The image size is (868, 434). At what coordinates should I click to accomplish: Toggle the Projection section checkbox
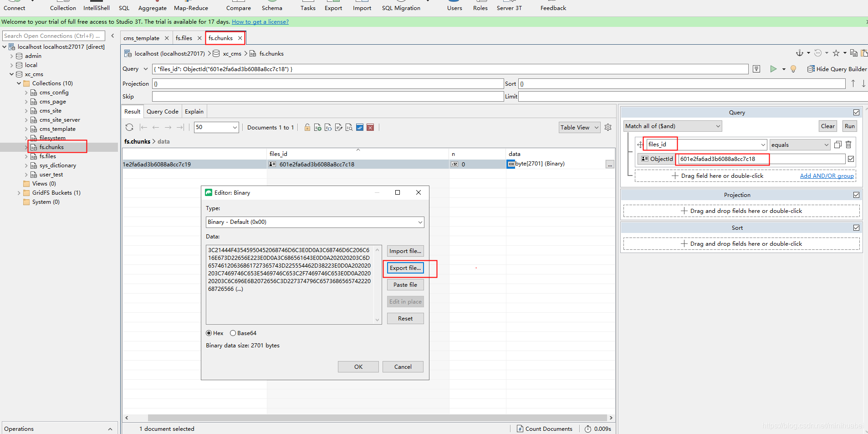[x=856, y=195]
